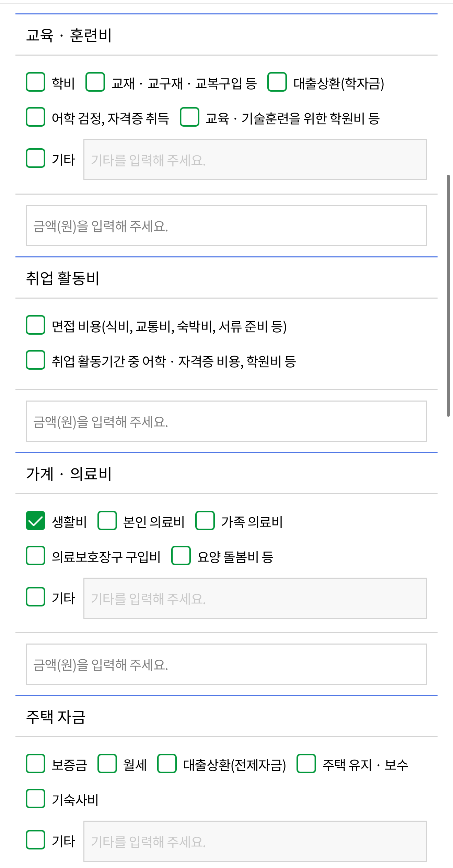Viewport: 453px width, 868px height.
Task: Check the 학비 checkbox
Action: [x=35, y=83]
